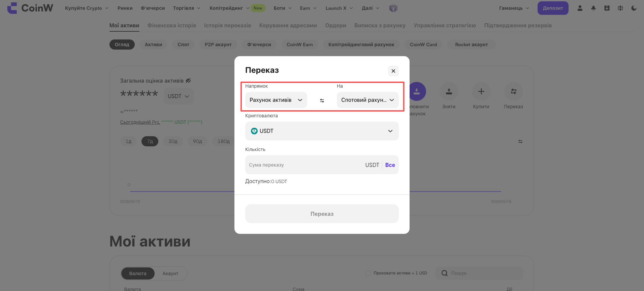Click the Депозит button
This screenshot has width=644, height=291.
click(553, 8)
